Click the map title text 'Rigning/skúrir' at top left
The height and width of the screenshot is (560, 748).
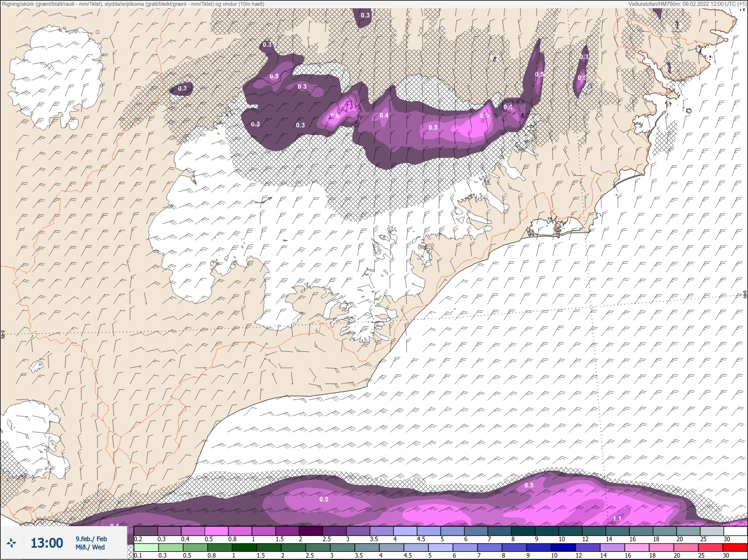[17, 4]
